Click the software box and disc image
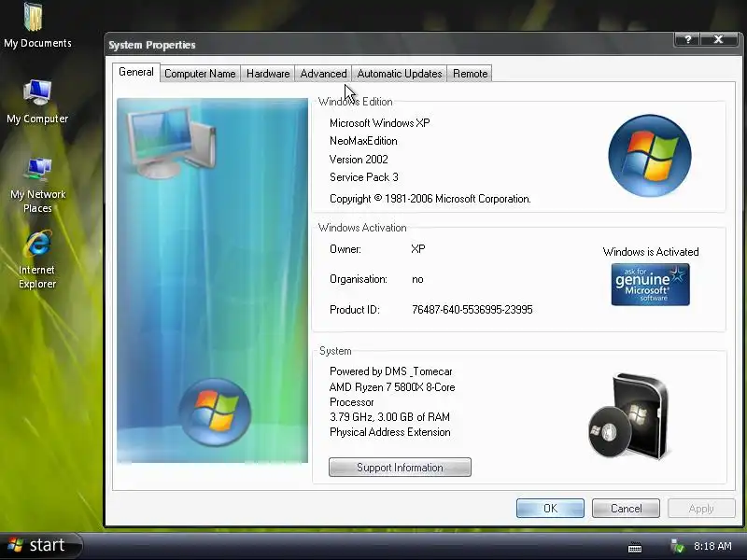 coord(628,416)
